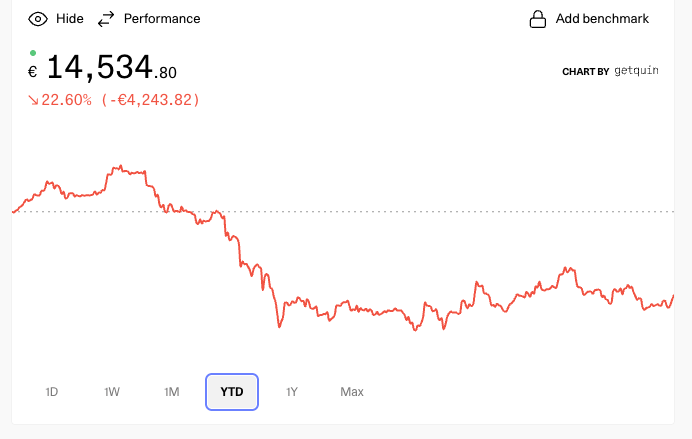Screen dimensions: 692x439
Task: Click the green status dot above the euro sign
Action: 33,52
